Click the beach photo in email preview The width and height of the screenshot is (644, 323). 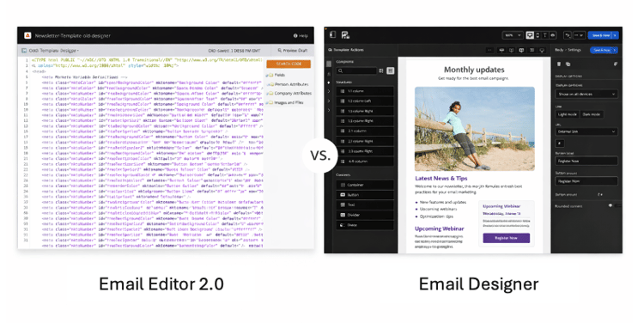coord(474,129)
